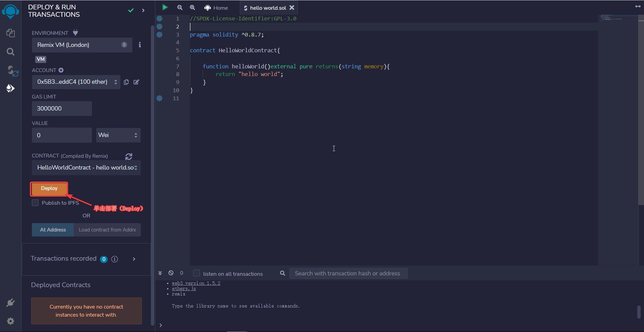This screenshot has width=644, height=332.
Task: Collapse the terminal panel with double chevron
Action: click(160, 273)
